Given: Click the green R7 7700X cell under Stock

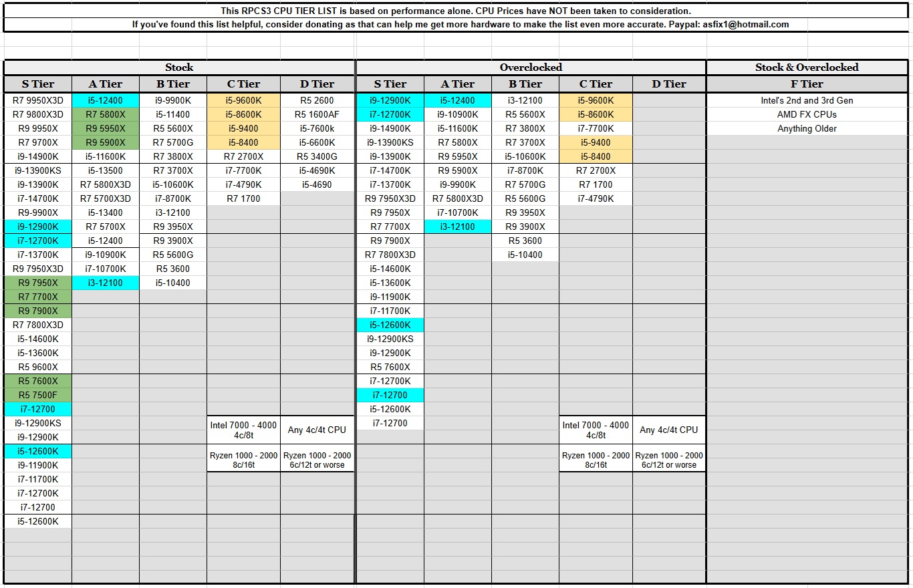Looking at the screenshot, I should tap(38, 297).
